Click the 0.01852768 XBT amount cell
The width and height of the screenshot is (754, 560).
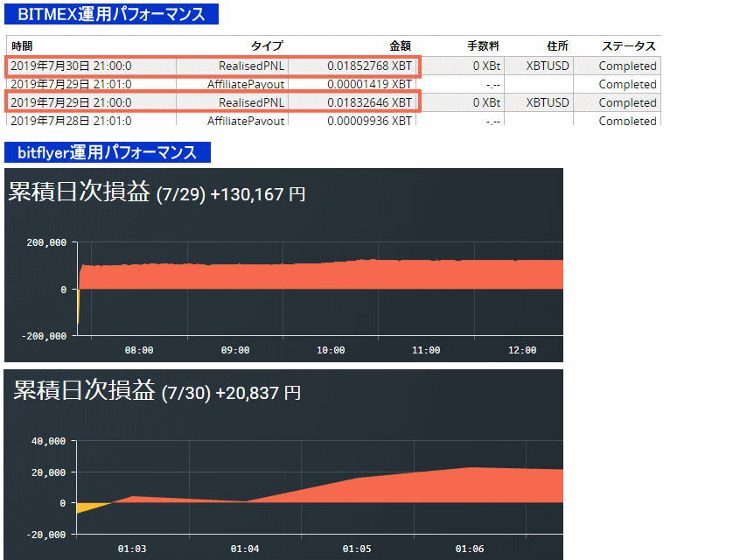tap(369, 66)
